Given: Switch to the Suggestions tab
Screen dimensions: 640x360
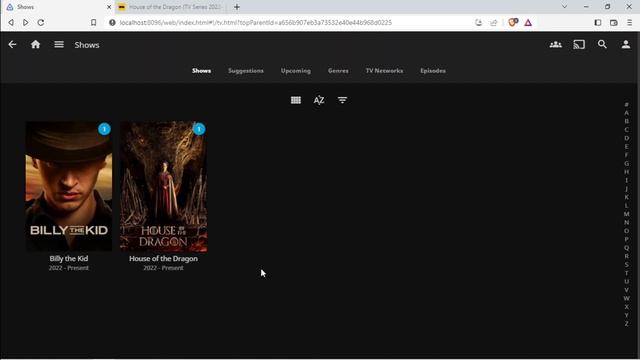Looking at the screenshot, I should click(x=246, y=71).
